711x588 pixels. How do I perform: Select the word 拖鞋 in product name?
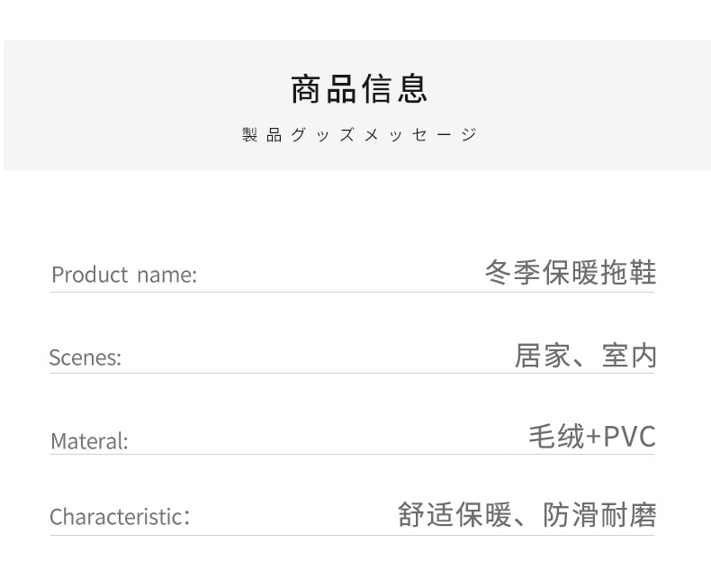(628, 272)
